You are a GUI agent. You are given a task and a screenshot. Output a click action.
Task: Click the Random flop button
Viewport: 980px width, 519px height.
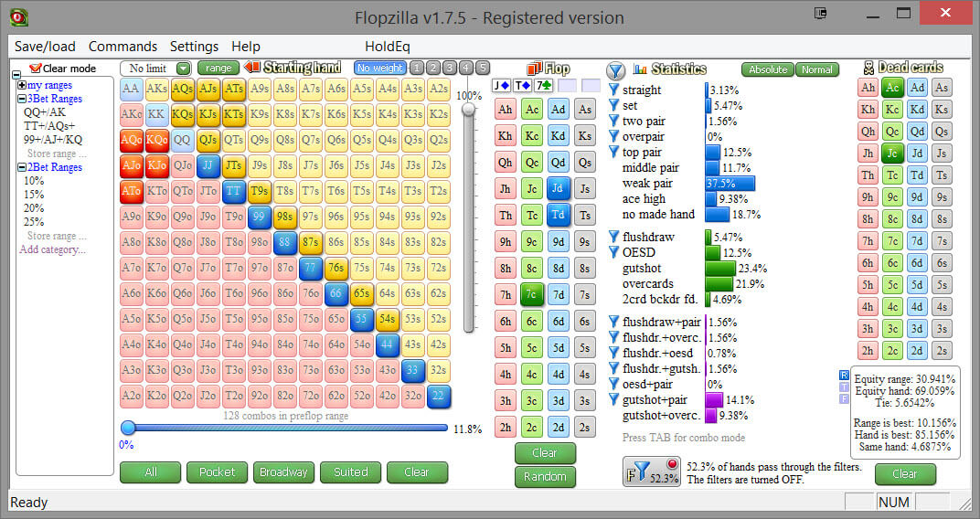[x=545, y=477]
